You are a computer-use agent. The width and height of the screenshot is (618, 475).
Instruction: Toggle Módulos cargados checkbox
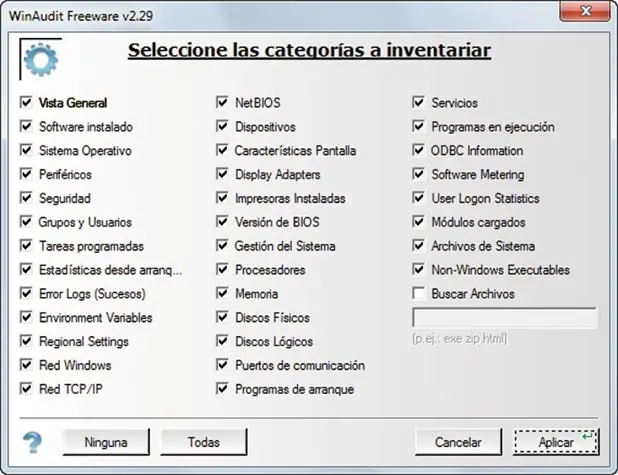[x=419, y=222]
